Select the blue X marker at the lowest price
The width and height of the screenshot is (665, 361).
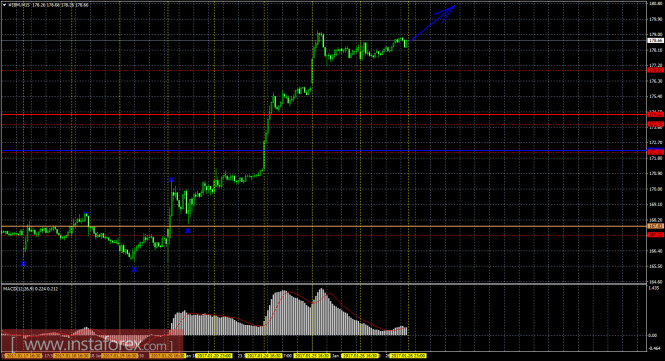pyautogui.click(x=134, y=269)
